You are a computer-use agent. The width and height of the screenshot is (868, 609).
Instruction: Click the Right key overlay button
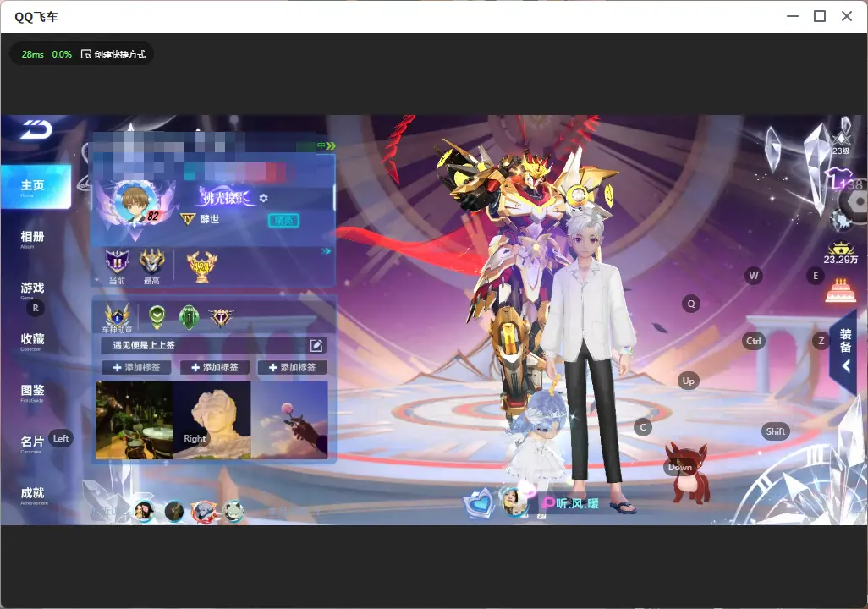(x=195, y=438)
